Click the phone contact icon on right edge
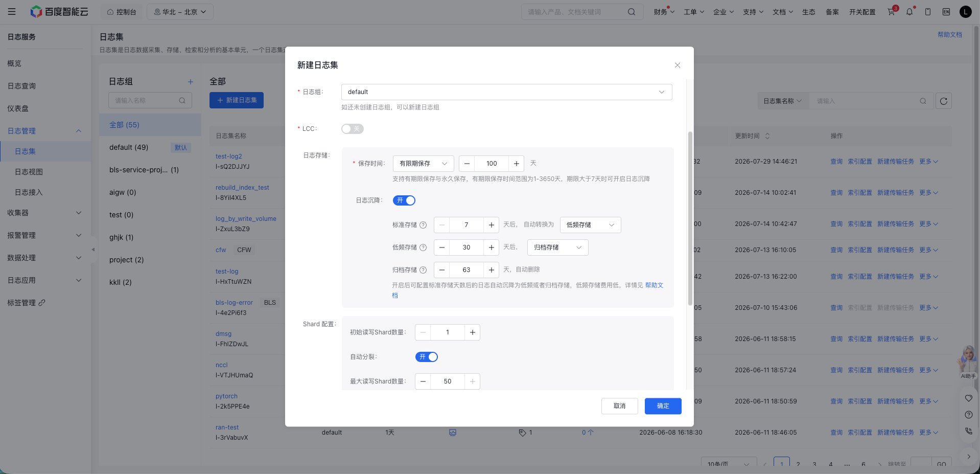The height and width of the screenshot is (474, 980). coord(968,431)
